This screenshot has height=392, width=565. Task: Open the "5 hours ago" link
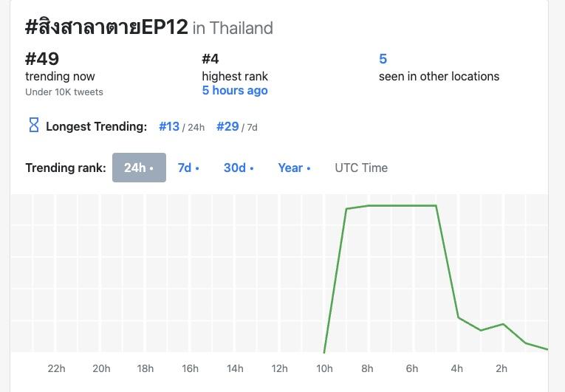point(235,91)
